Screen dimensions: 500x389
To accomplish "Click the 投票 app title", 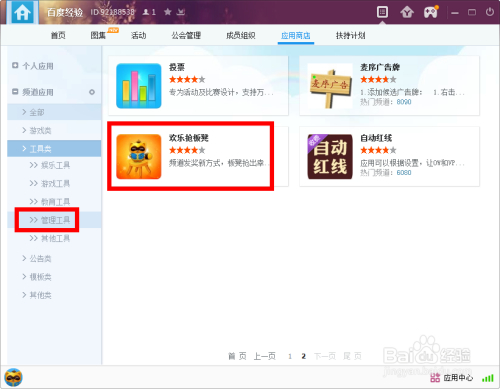I will tap(177, 67).
